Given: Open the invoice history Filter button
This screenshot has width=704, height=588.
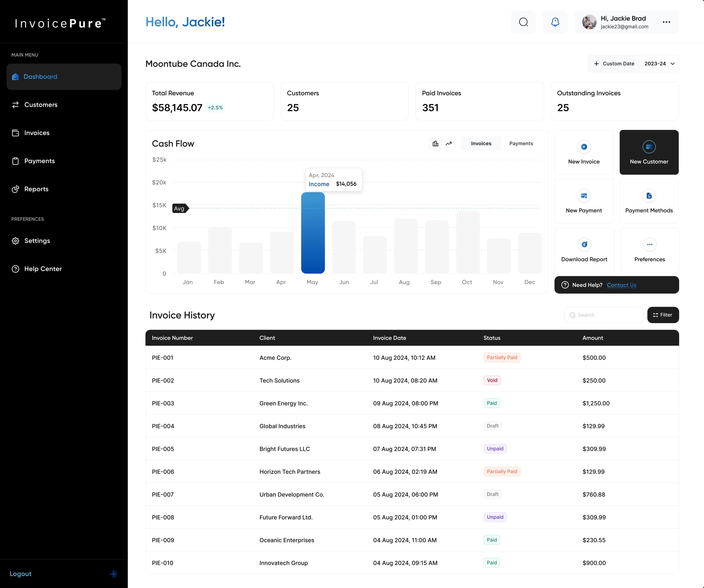Looking at the screenshot, I should click(663, 315).
